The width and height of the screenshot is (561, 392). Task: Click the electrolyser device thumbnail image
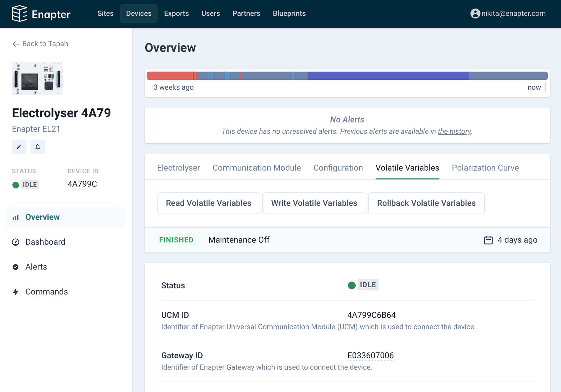(x=37, y=78)
